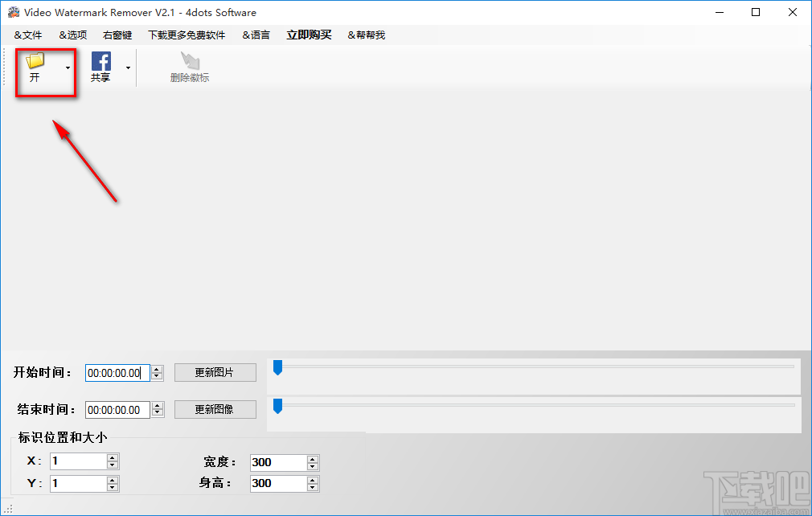812x516 pixels.
Task: Click the 下载更多免费软件 menu item
Action: click(x=187, y=35)
